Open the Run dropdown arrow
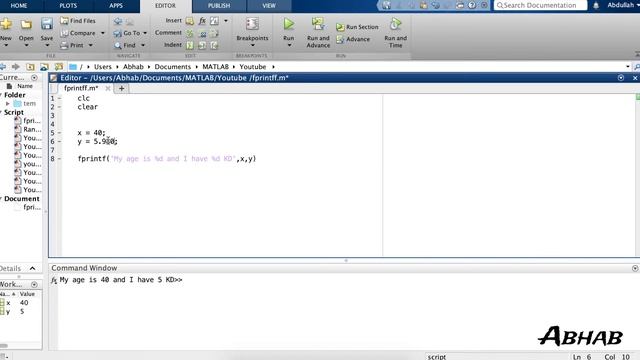The height and width of the screenshot is (360, 640). [x=289, y=45]
